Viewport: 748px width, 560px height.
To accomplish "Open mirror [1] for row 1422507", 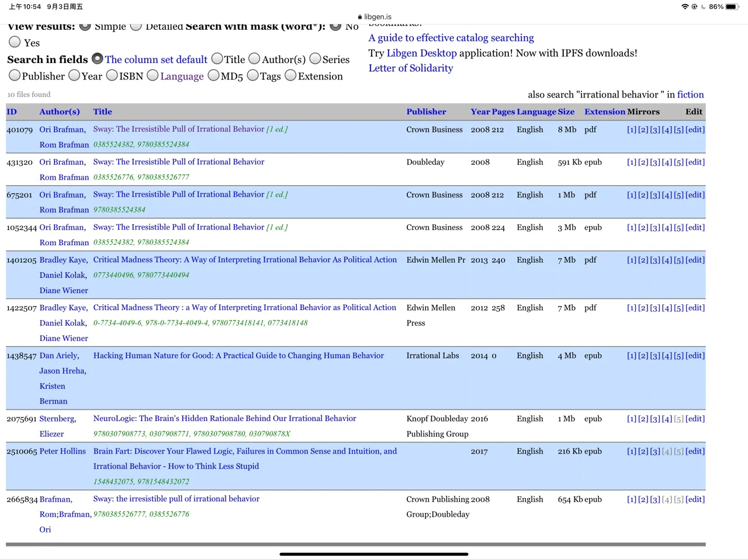I will coord(632,308).
